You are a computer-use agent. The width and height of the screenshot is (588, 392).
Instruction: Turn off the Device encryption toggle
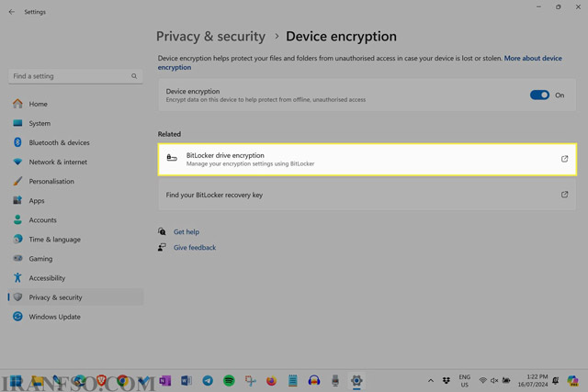pyautogui.click(x=539, y=95)
